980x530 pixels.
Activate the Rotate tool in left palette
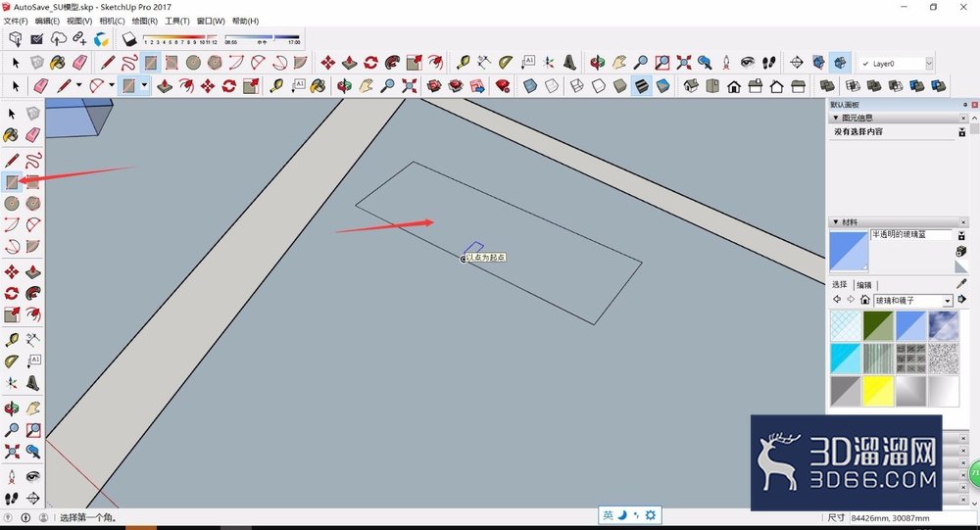point(11,293)
